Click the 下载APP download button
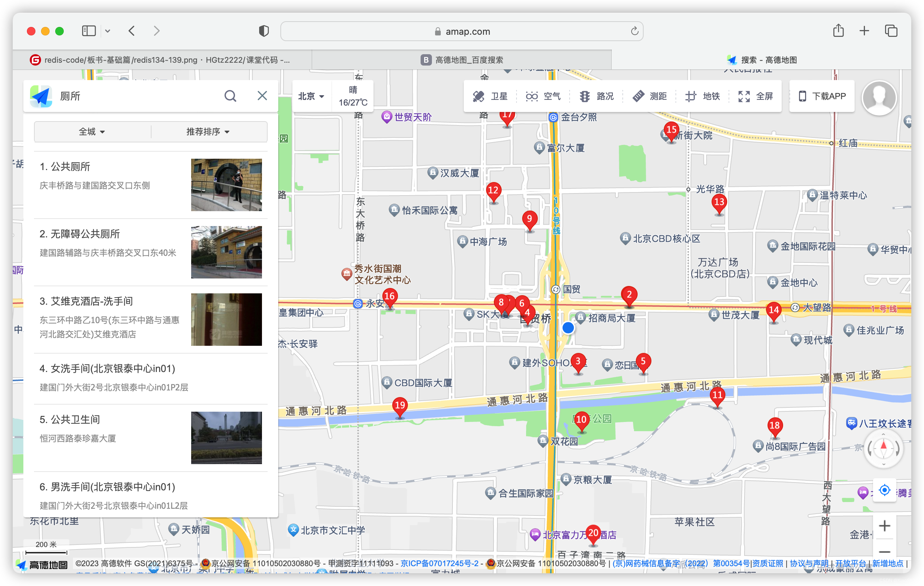The width and height of the screenshot is (924, 586). pyautogui.click(x=822, y=96)
